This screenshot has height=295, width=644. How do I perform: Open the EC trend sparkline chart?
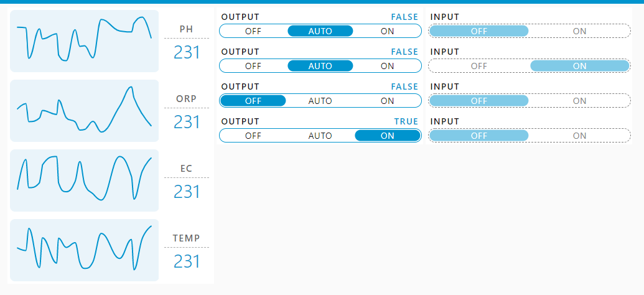pyautogui.click(x=84, y=180)
